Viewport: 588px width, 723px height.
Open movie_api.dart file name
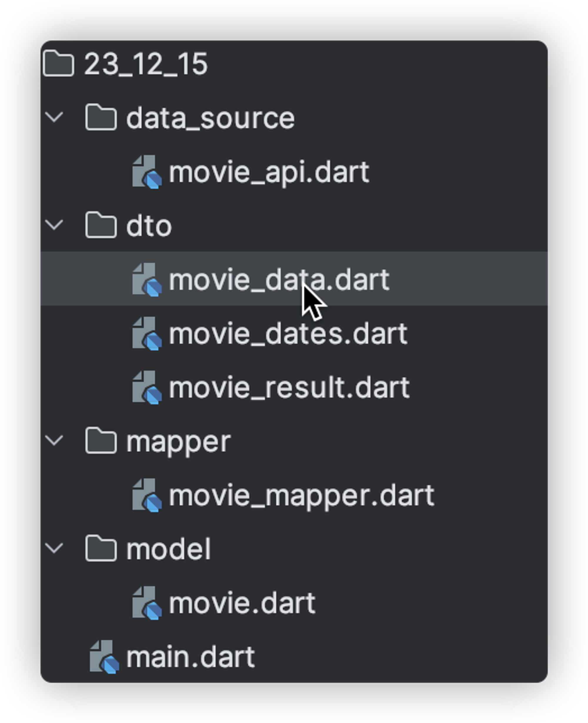pos(269,173)
